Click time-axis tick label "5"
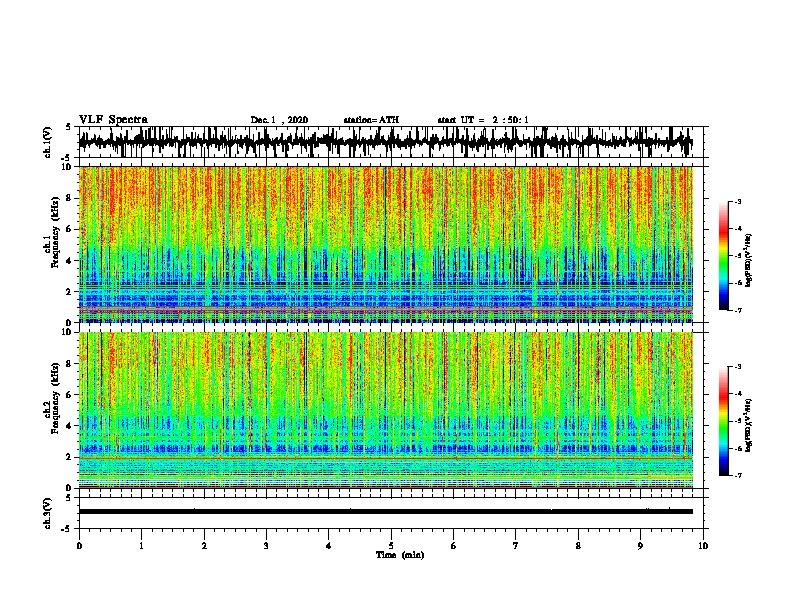The image size is (792, 612). click(x=391, y=546)
